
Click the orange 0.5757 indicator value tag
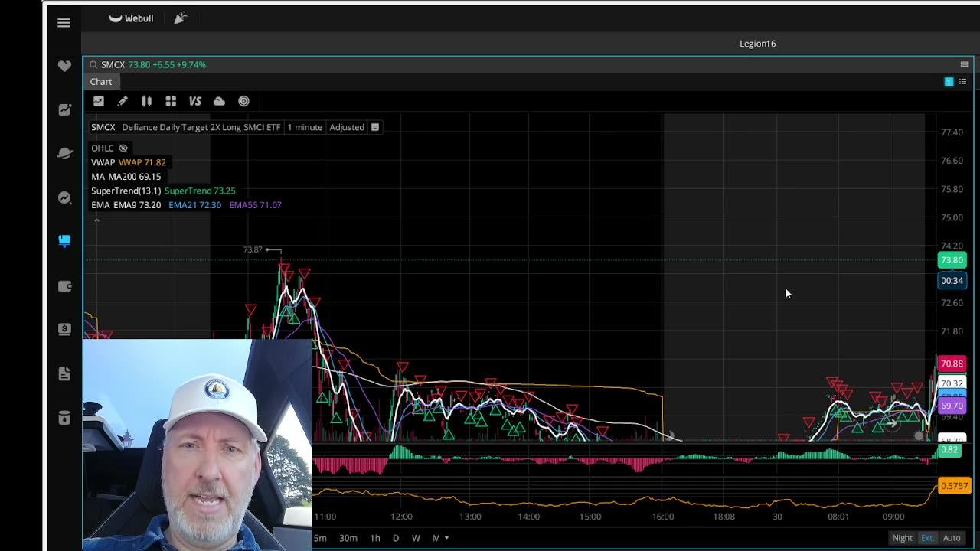(954, 486)
